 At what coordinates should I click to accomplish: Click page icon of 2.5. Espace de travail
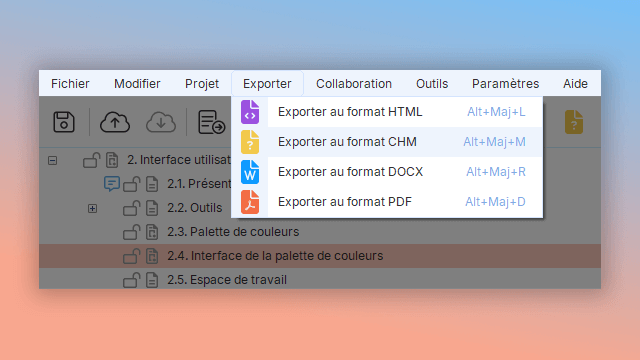(152, 280)
